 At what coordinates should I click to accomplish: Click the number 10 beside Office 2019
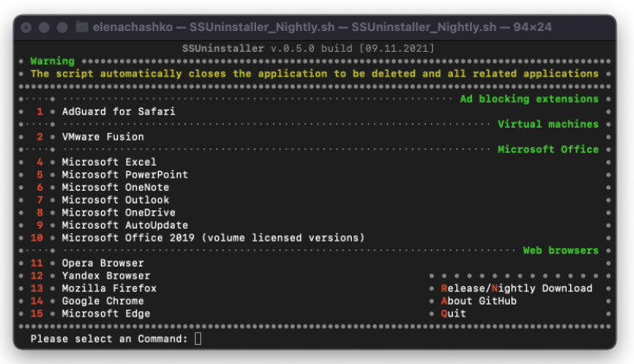[x=37, y=238]
